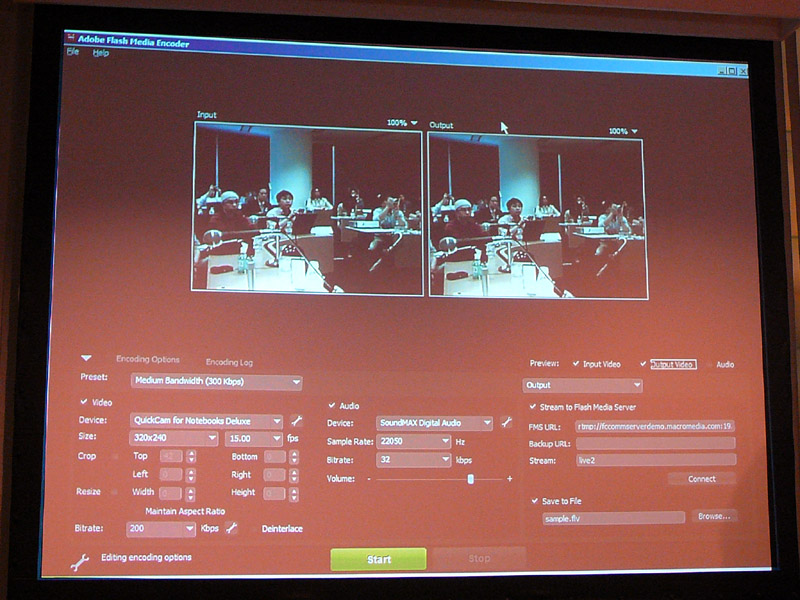The height and width of the screenshot is (600, 800).
Task: Open the video Bitrate dropdown showing 200
Action: coord(161,528)
